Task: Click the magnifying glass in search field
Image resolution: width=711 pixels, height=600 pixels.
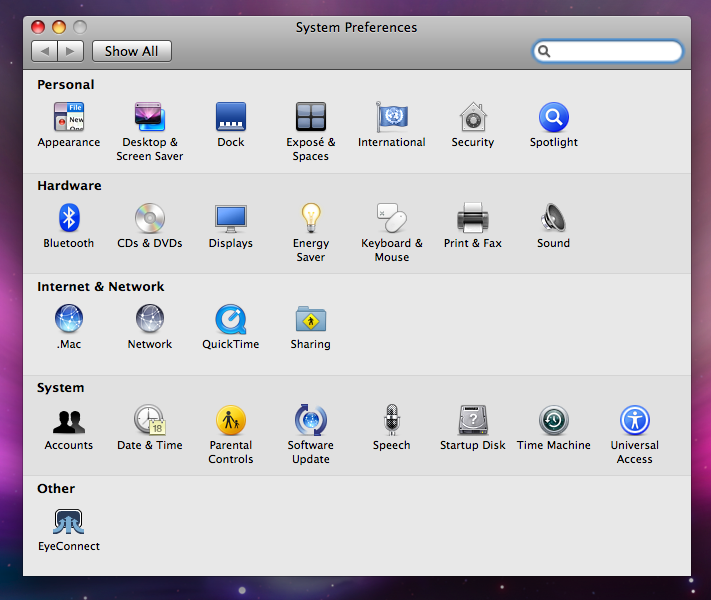Action: [544, 52]
